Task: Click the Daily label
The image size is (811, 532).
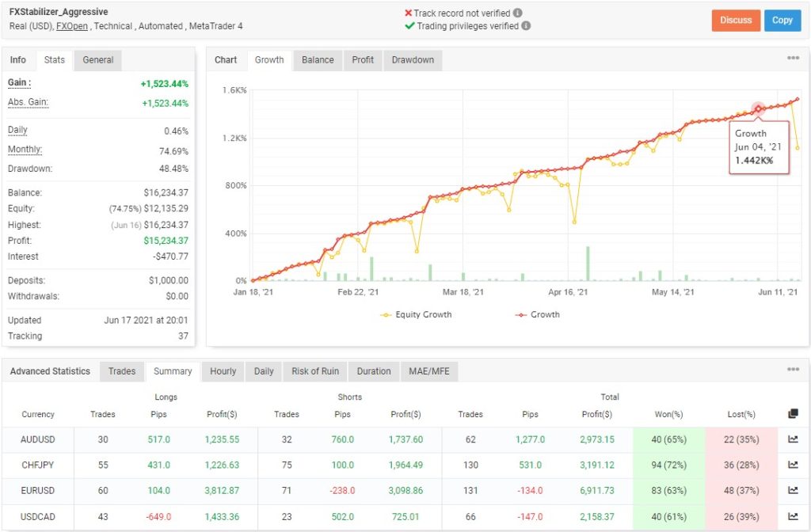Action: tap(17, 130)
